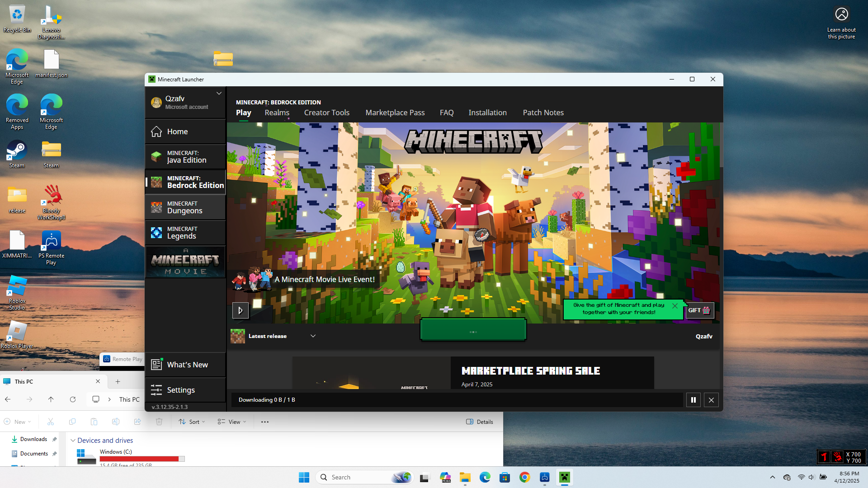Open the Recycle Bin desktop icon
The height and width of the screenshot is (488, 868).
(x=17, y=19)
